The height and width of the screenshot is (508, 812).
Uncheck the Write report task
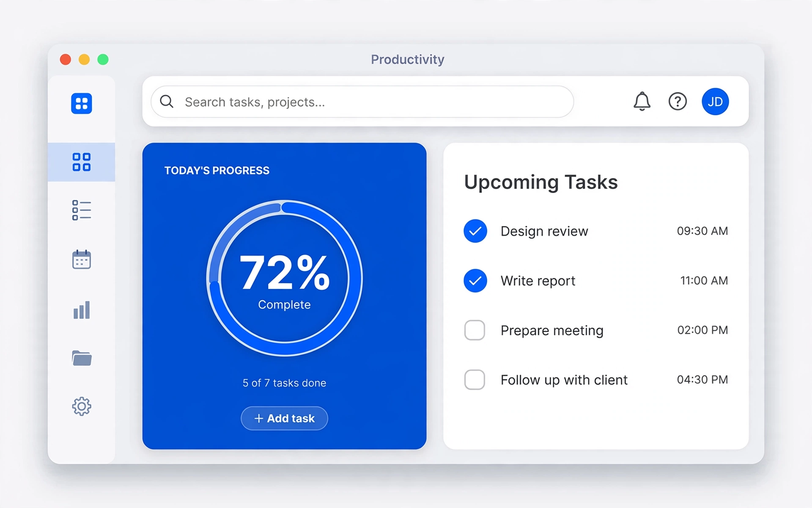475,281
